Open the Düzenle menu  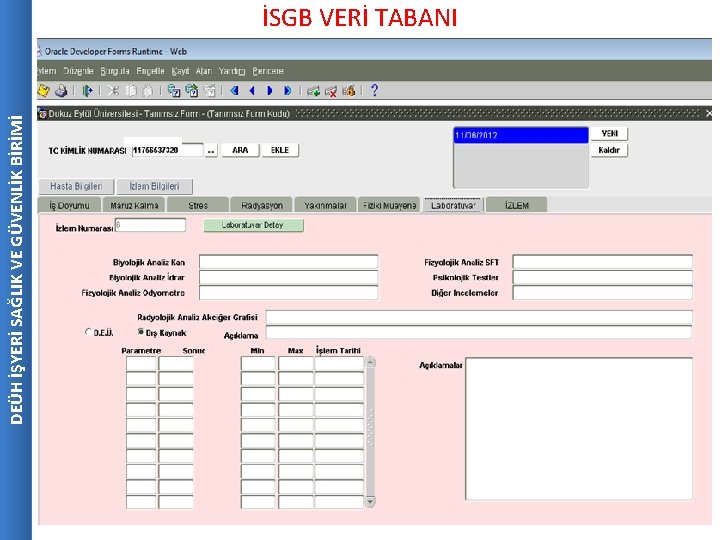coord(79,71)
